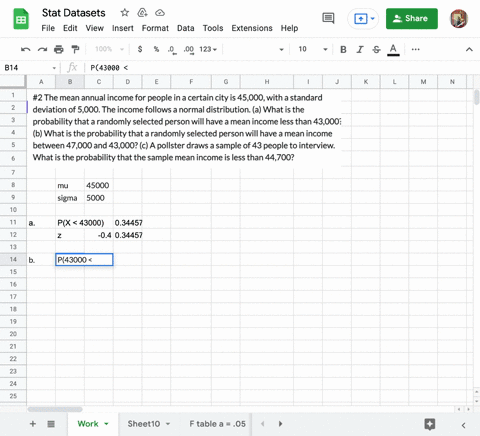480x436 pixels.
Task: Click the redo arrow icon
Action: [42, 50]
